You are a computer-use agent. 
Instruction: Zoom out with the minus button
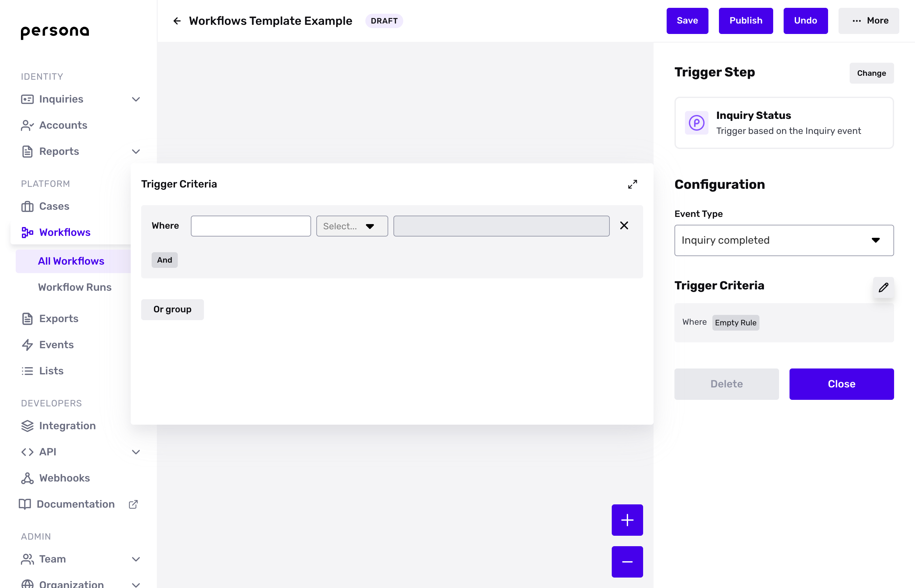[x=627, y=562]
